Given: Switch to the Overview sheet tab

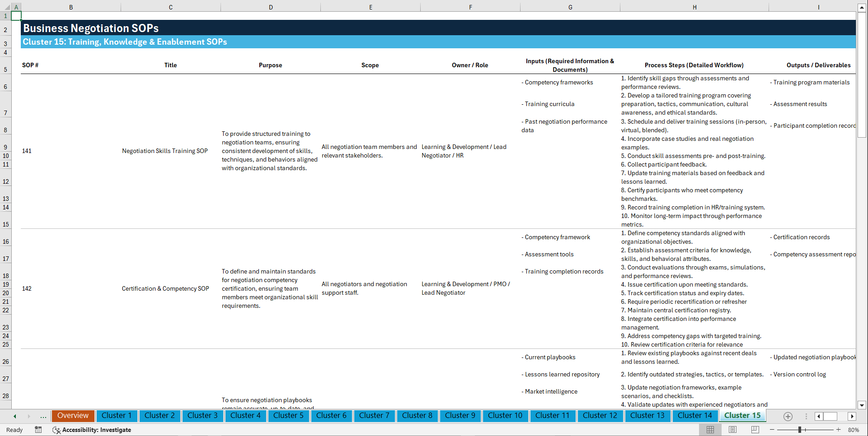Looking at the screenshot, I should [x=73, y=416].
